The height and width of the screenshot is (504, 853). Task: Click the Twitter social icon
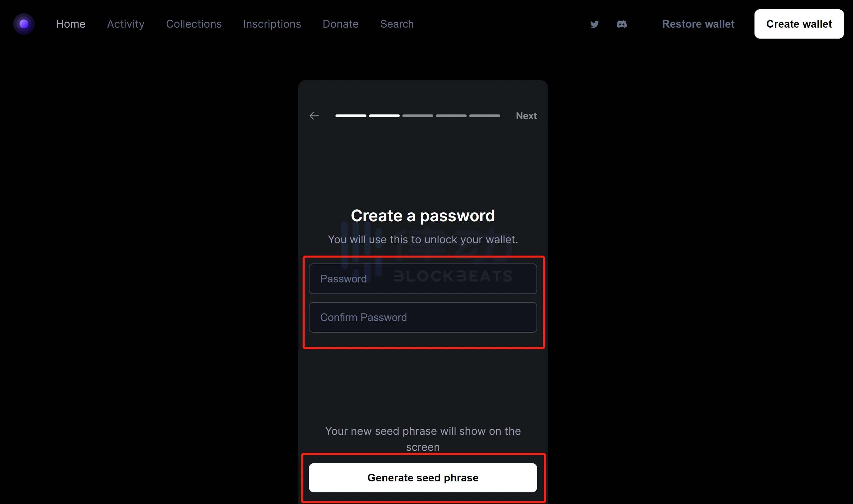tap(595, 24)
